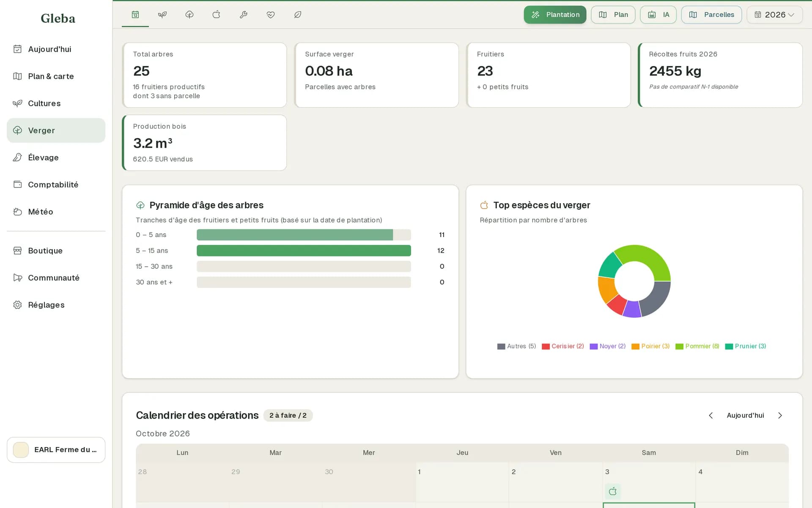
Task: Click the Total arbres card
Action: click(x=204, y=75)
